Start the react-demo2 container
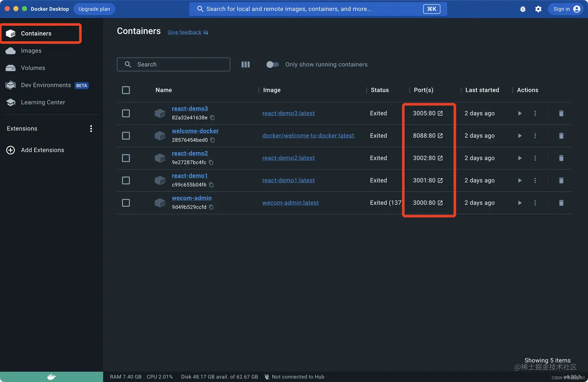The image size is (588, 382). coord(520,158)
